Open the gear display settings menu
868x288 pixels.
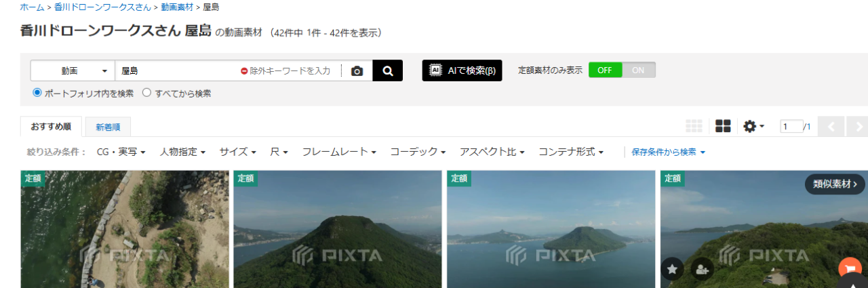point(753,126)
